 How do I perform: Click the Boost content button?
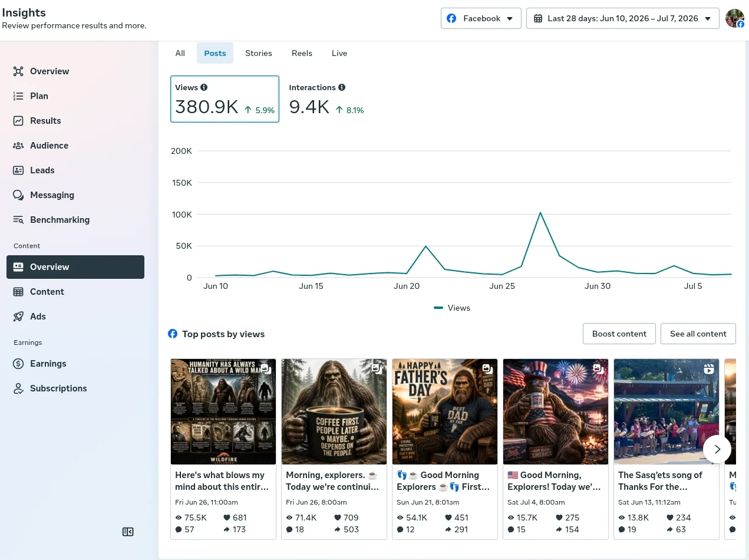point(619,334)
